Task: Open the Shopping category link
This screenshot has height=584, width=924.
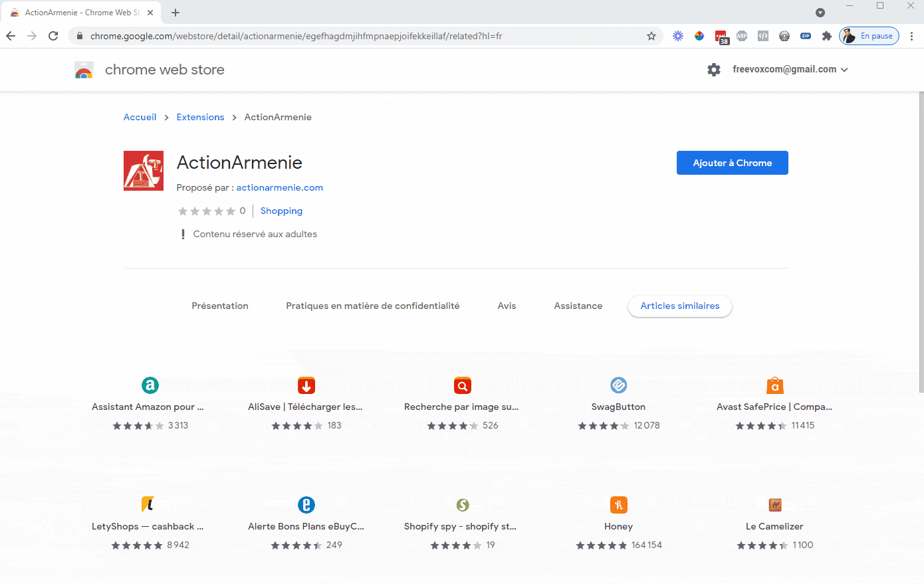Action: click(x=281, y=211)
